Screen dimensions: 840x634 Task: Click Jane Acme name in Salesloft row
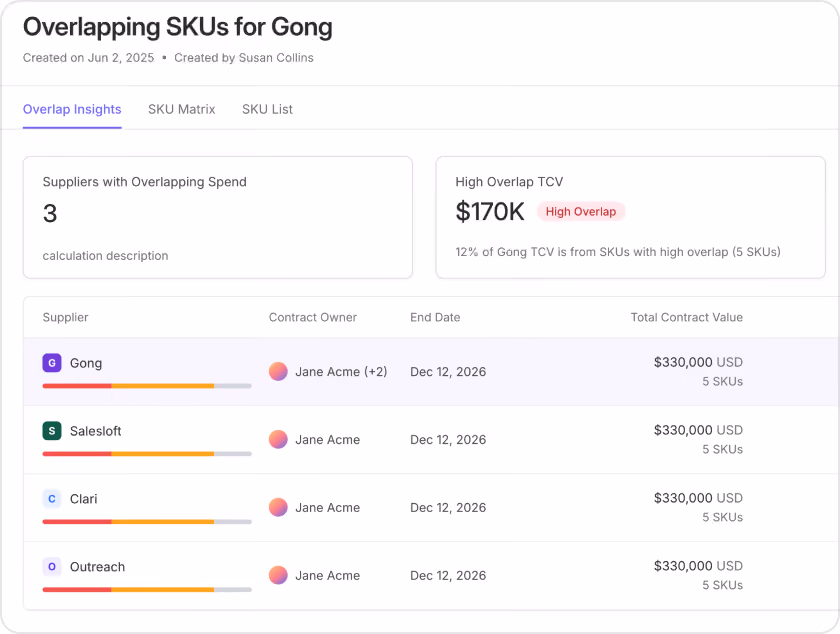point(328,439)
